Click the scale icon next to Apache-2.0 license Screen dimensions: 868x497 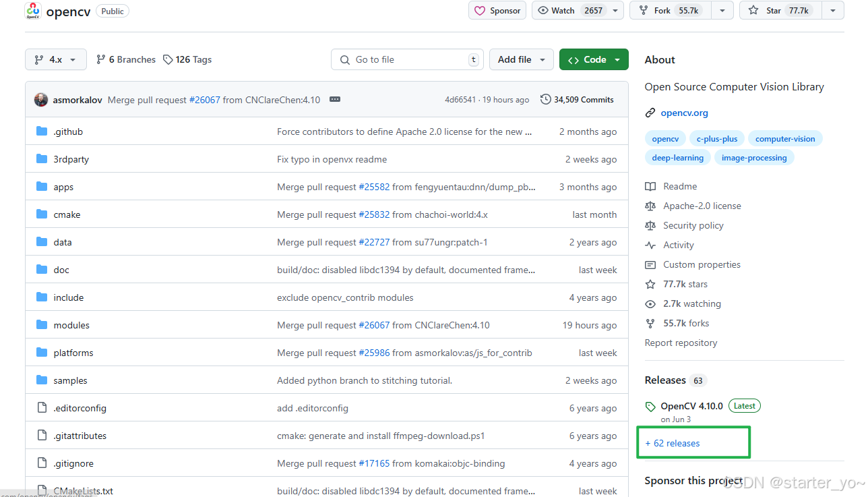coord(650,206)
